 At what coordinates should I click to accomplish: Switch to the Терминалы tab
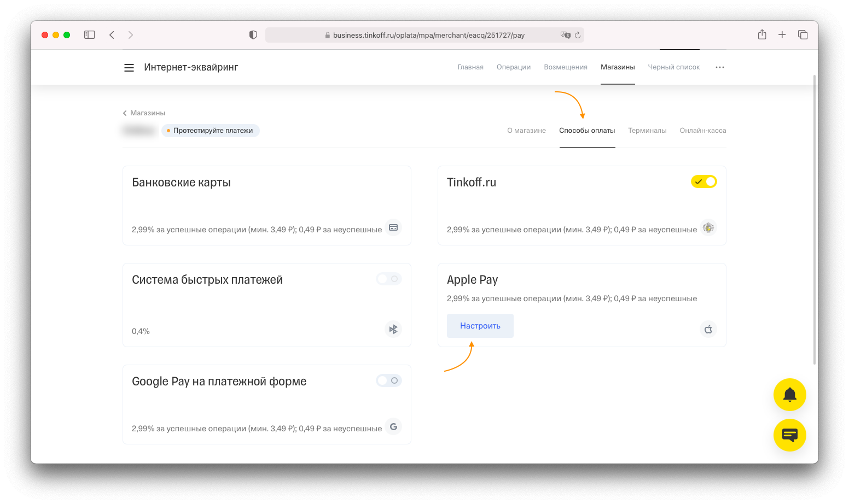pyautogui.click(x=647, y=131)
